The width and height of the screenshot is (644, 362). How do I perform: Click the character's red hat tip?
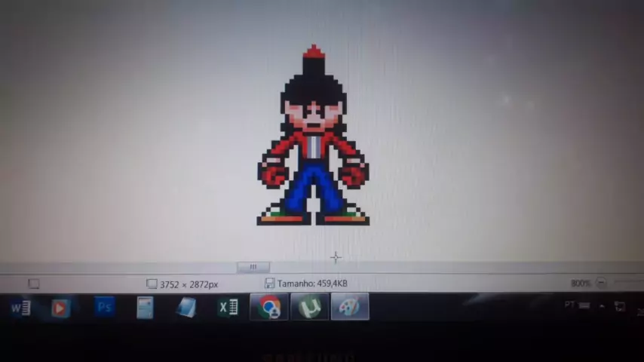(x=313, y=53)
